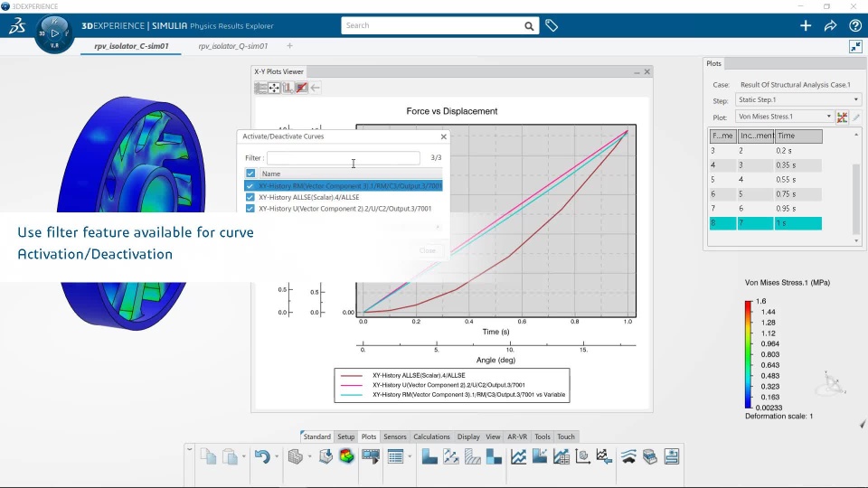The width and height of the screenshot is (868, 488).
Task: Click the X-Y line chart icon
Action: click(519, 456)
